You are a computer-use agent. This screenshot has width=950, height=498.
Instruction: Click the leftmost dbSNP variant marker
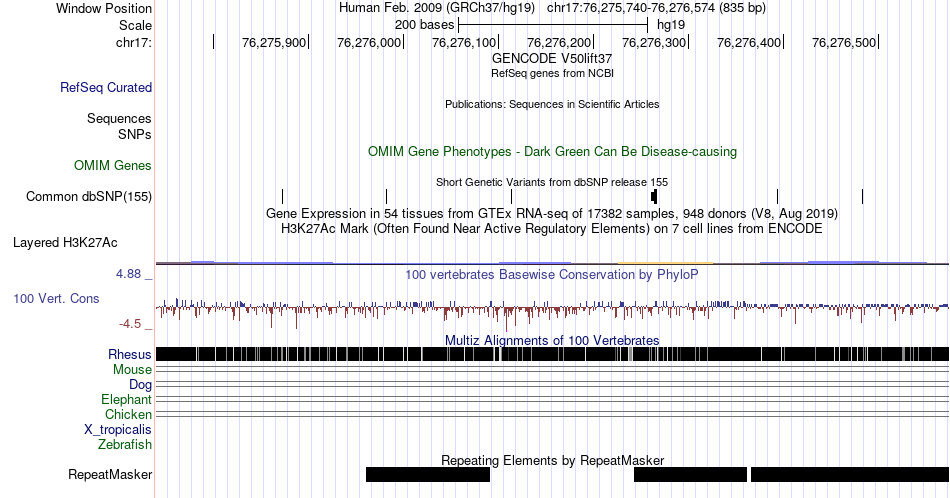pos(282,196)
